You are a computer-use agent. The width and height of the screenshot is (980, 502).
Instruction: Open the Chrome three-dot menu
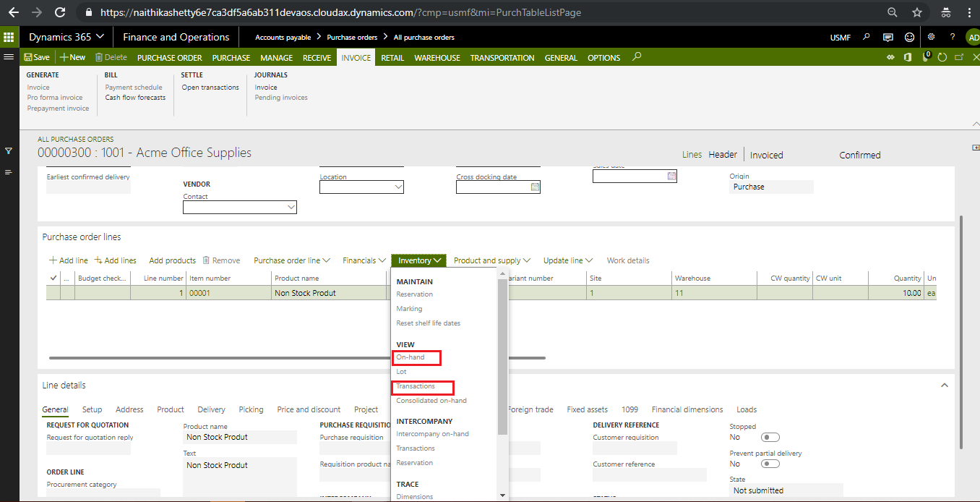[969, 12]
